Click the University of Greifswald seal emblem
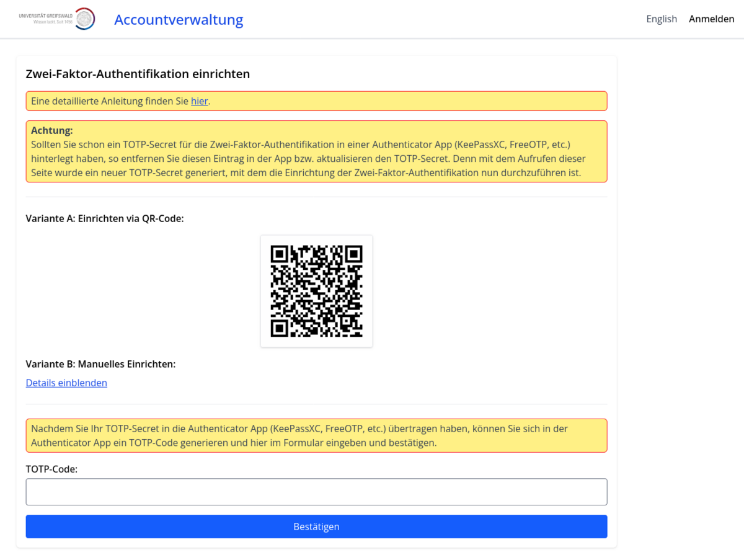The image size is (744, 560). pyautogui.click(x=85, y=19)
